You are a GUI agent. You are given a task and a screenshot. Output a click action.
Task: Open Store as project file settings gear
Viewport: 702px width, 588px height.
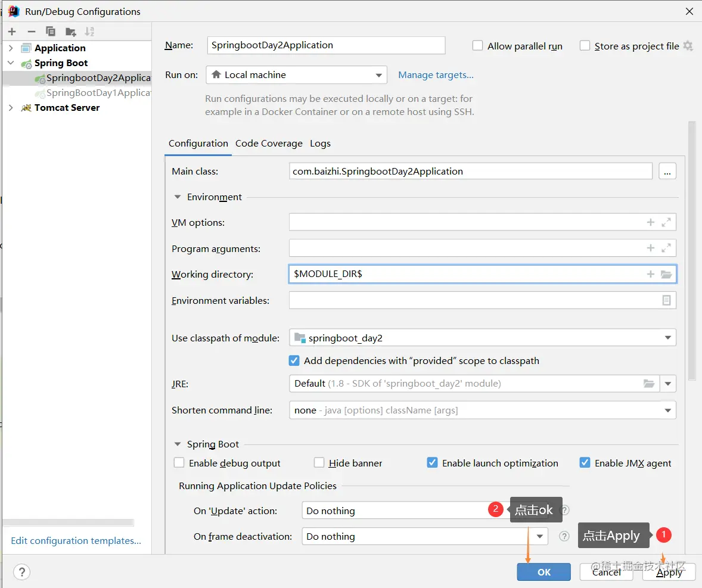(x=688, y=46)
